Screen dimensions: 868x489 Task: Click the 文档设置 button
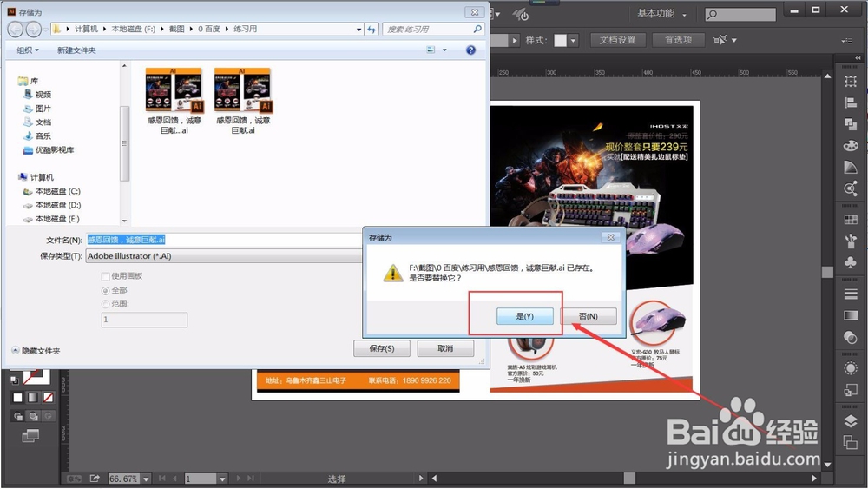pyautogui.click(x=618, y=40)
